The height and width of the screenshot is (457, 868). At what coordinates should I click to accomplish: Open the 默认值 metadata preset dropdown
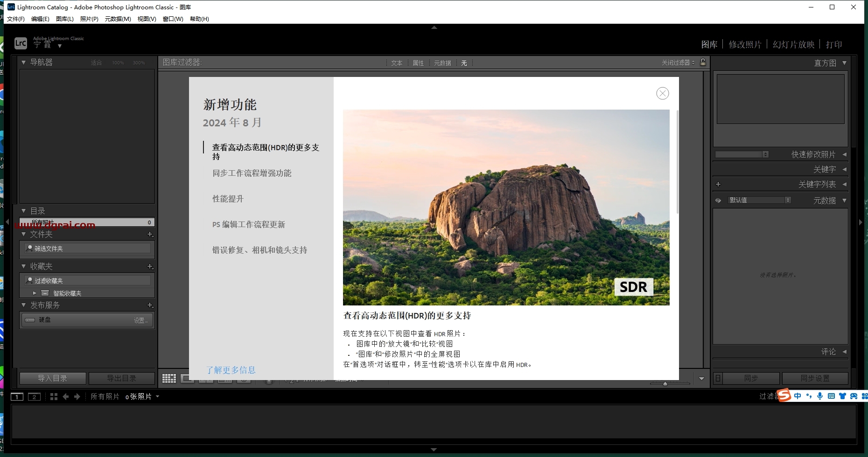[759, 200]
